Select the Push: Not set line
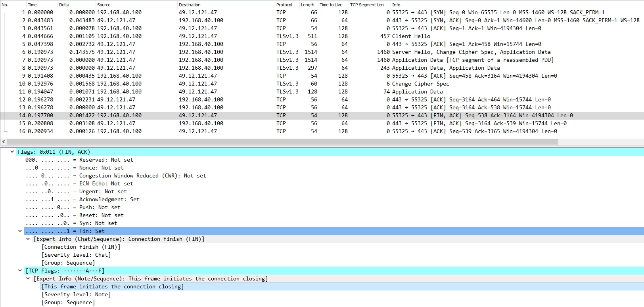 73,207
